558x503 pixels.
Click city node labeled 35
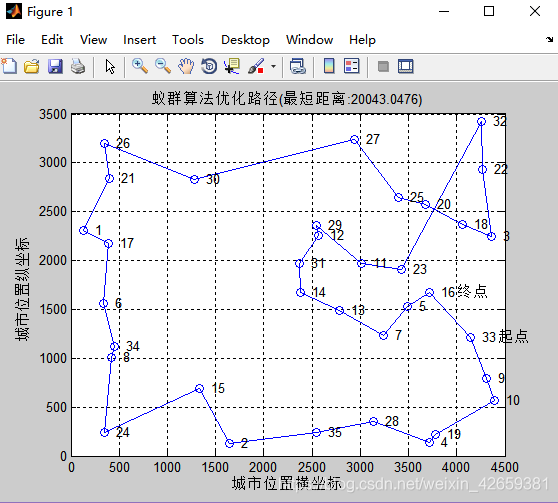point(316,433)
